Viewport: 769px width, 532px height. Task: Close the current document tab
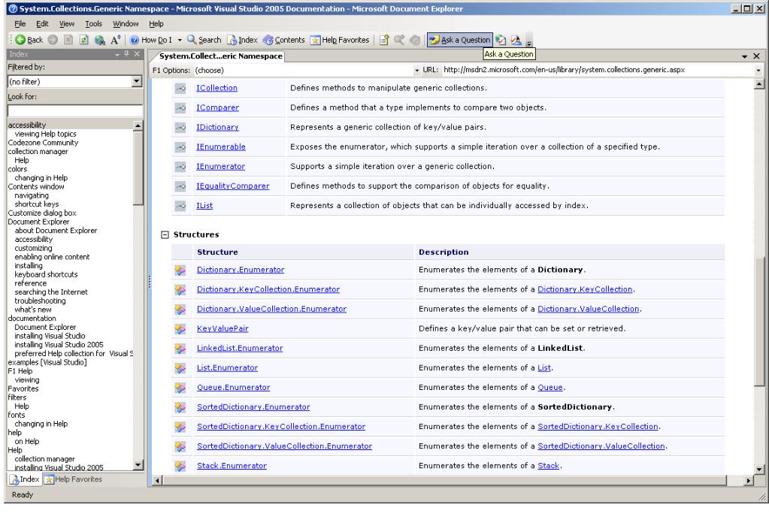pyautogui.click(x=756, y=56)
